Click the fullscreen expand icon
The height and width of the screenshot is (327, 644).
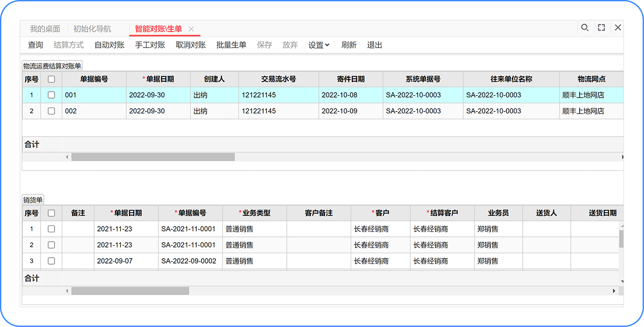[601, 28]
